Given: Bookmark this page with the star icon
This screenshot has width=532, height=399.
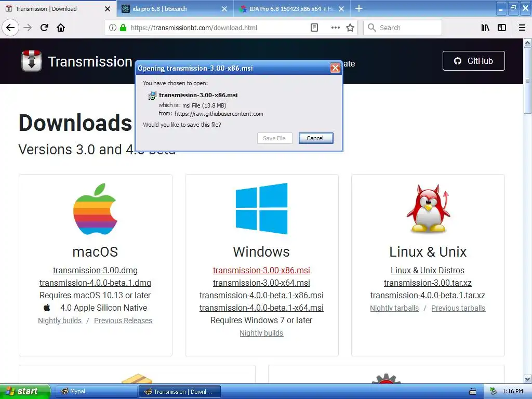Looking at the screenshot, I should point(350,28).
